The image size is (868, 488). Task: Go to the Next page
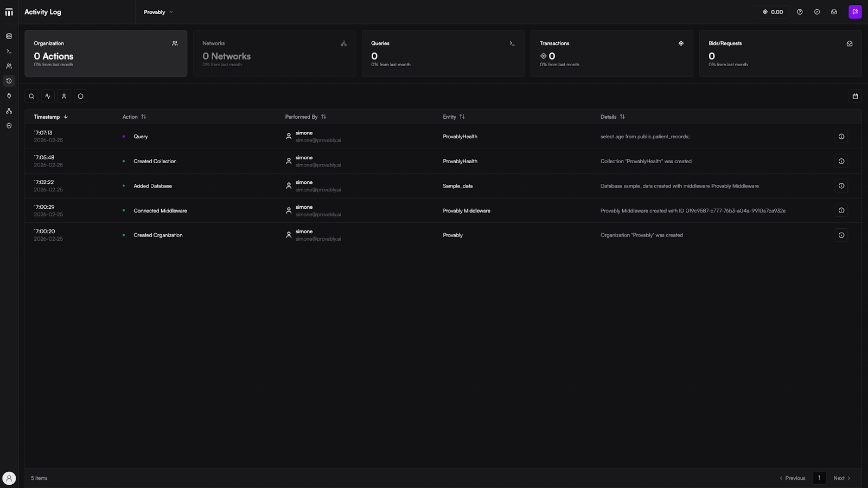click(841, 478)
